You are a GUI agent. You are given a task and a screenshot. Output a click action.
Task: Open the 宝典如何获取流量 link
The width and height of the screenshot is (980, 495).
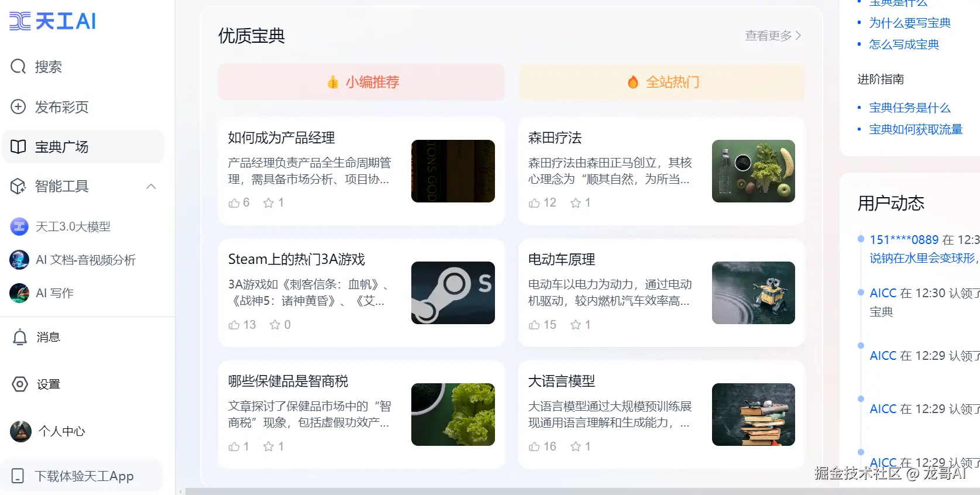(x=916, y=129)
